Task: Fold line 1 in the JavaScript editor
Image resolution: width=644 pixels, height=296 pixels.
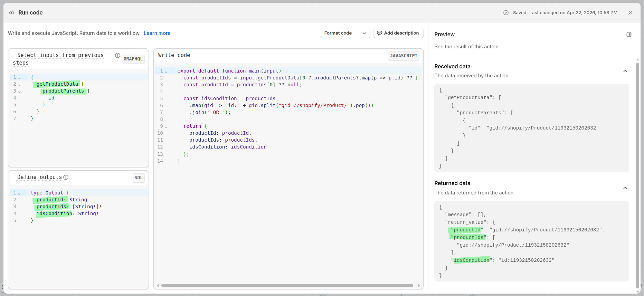Action: 166,72
